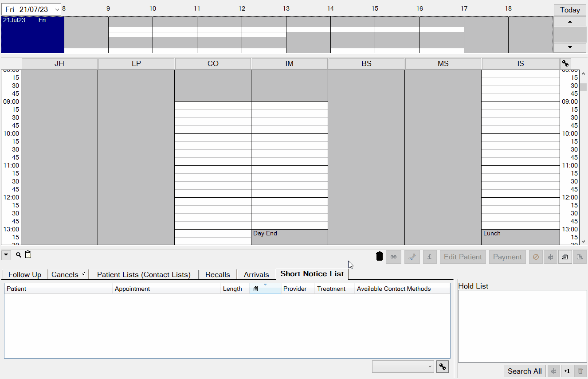The height and width of the screenshot is (379, 588).
Task: Open the date picker dropdown for Fri 21/07/23
Action: pyautogui.click(x=57, y=10)
